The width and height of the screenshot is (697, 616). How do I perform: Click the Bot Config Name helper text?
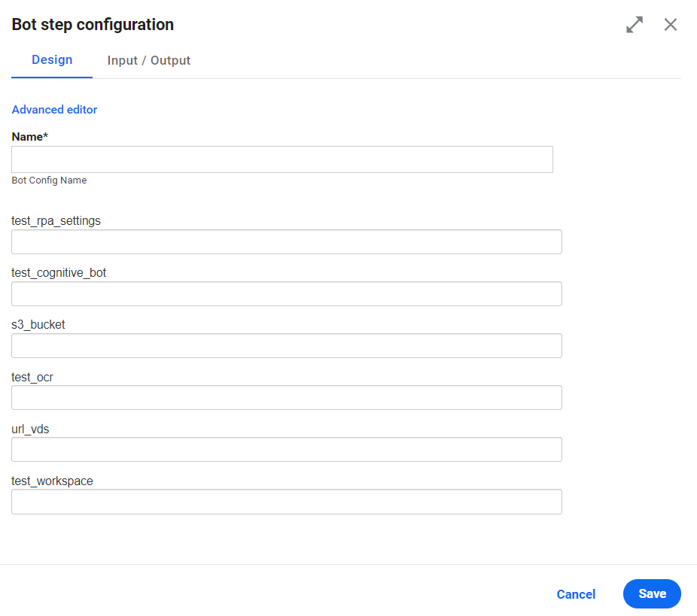pyautogui.click(x=49, y=181)
